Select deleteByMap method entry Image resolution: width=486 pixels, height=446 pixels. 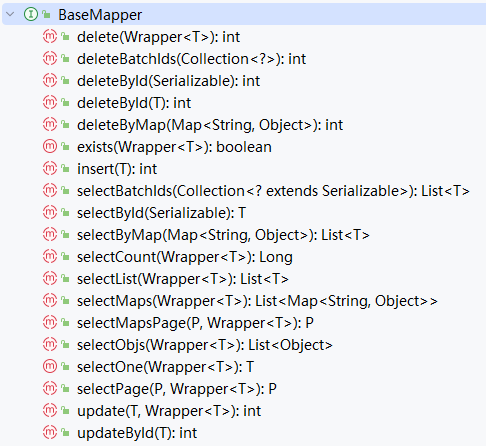(x=210, y=125)
